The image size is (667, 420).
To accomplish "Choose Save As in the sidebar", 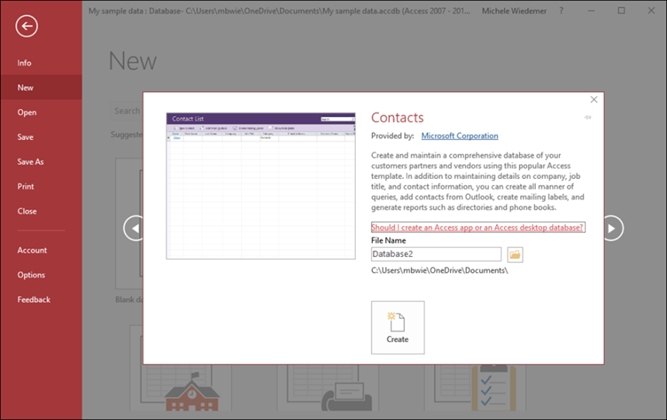I will [31, 162].
